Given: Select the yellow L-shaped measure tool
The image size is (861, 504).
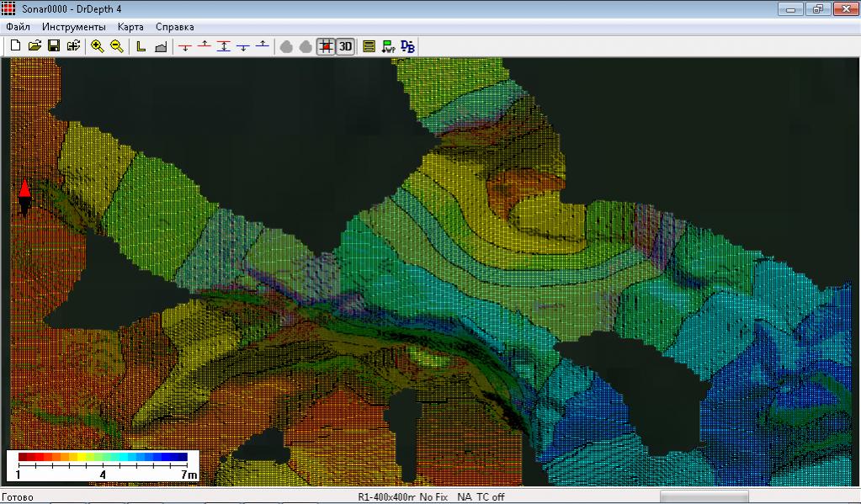Looking at the screenshot, I should tap(141, 46).
